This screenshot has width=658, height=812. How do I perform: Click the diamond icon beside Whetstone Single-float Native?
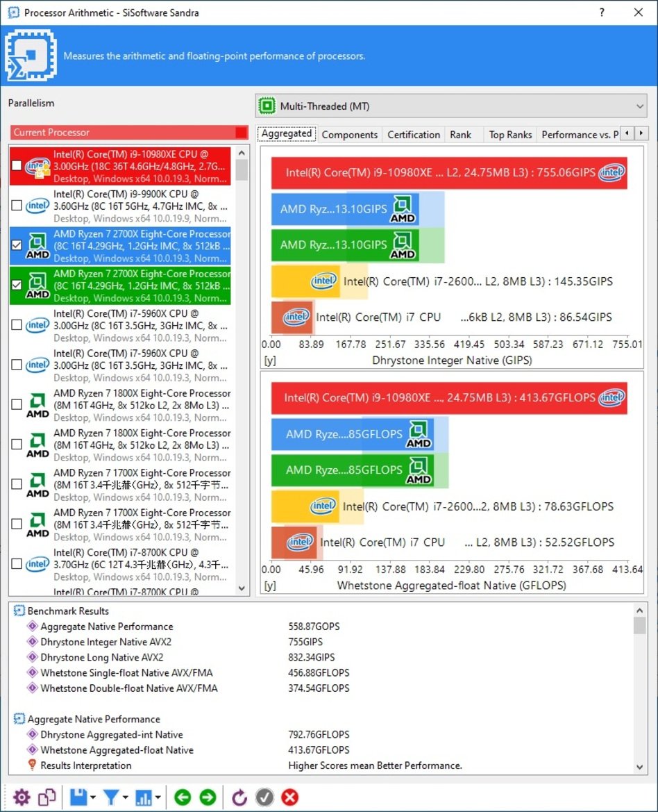pos(33,673)
